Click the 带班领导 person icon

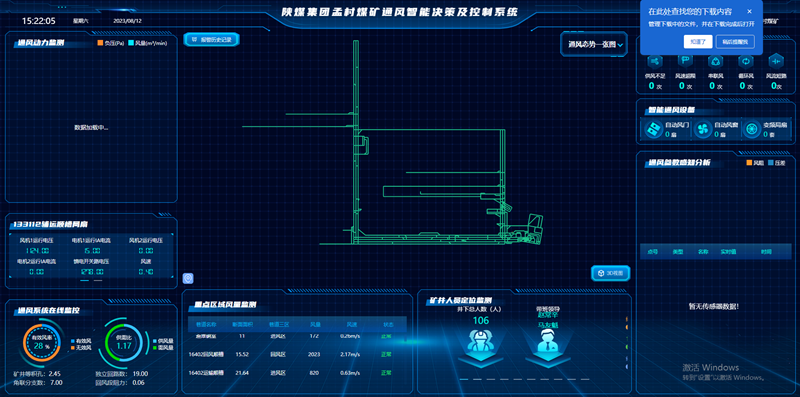pos(547,340)
